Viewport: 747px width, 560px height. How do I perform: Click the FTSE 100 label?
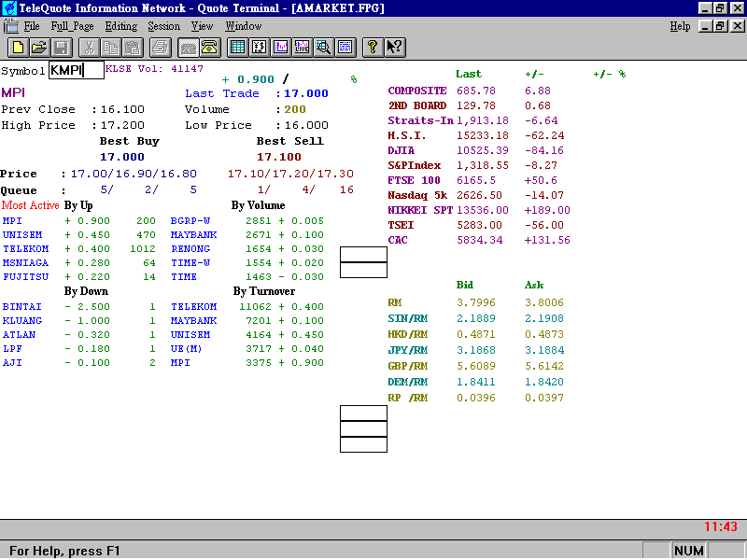pos(414,180)
